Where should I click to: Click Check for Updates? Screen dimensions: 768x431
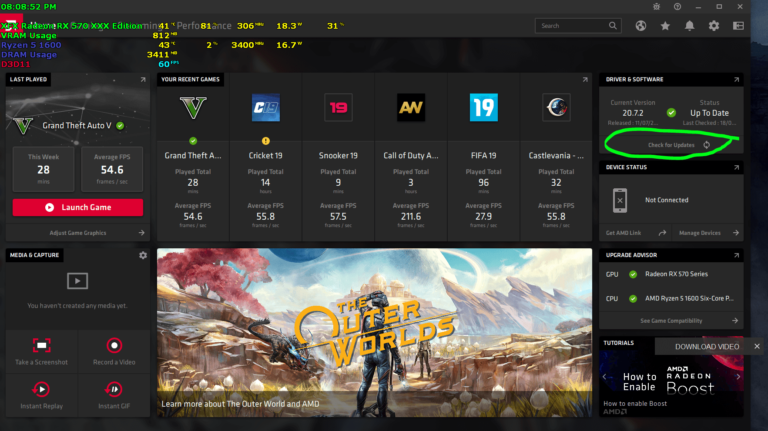point(671,145)
